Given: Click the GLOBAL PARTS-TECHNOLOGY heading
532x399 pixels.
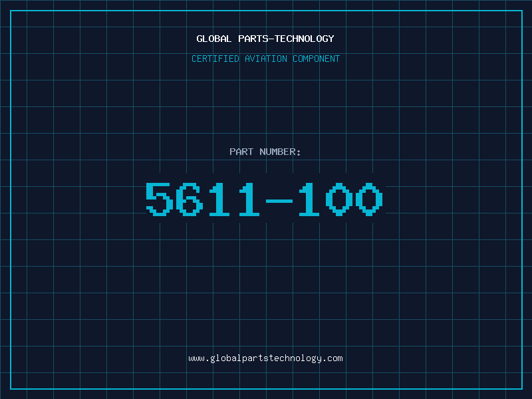Looking at the screenshot, I should coord(265,39).
